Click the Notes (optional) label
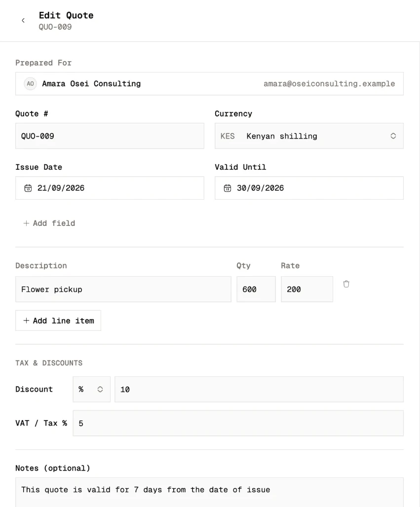 click(53, 468)
